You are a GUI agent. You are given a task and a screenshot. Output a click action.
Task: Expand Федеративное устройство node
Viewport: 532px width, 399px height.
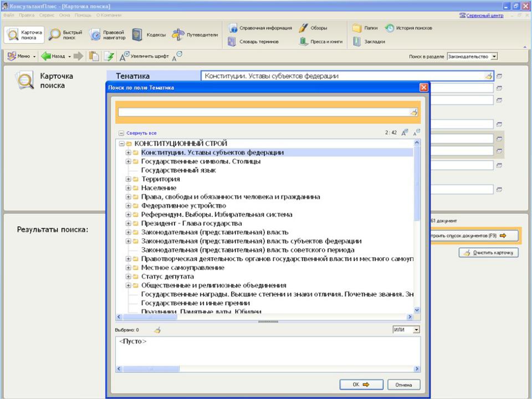[129, 206]
